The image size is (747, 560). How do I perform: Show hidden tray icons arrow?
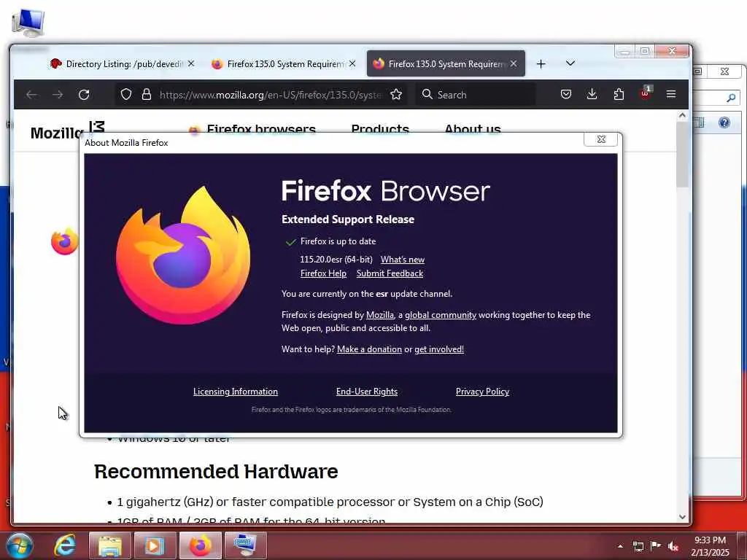620,546
